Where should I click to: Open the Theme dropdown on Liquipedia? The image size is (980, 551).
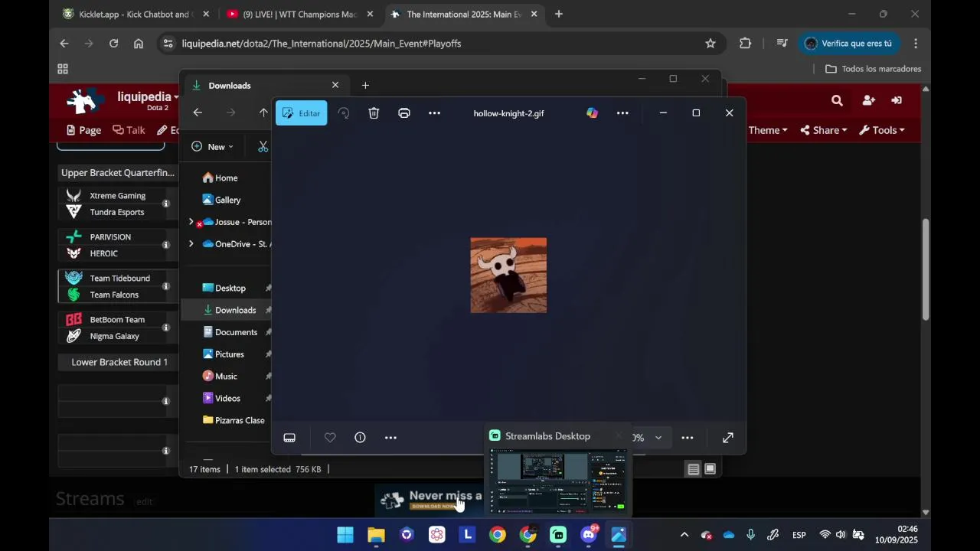point(768,130)
